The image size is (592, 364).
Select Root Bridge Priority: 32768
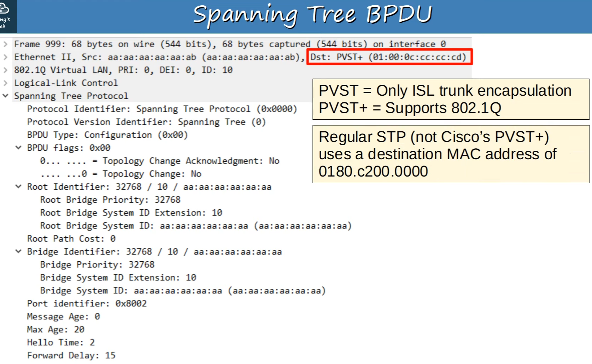click(110, 199)
